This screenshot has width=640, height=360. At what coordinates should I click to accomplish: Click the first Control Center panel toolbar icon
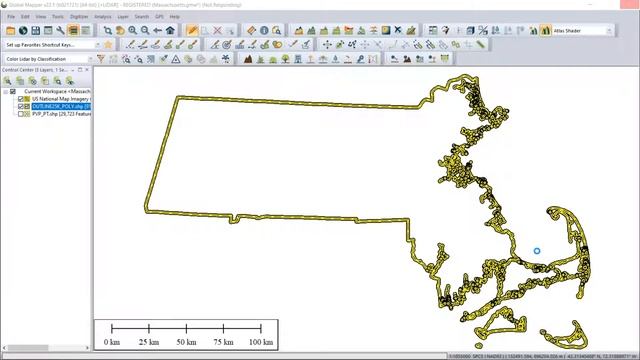pyautogui.click(x=7, y=81)
